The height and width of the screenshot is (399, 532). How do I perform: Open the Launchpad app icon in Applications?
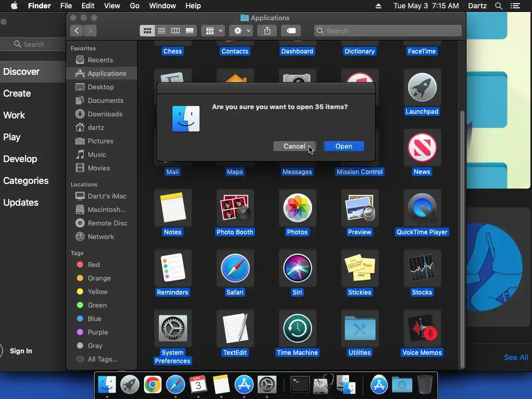coord(422,87)
